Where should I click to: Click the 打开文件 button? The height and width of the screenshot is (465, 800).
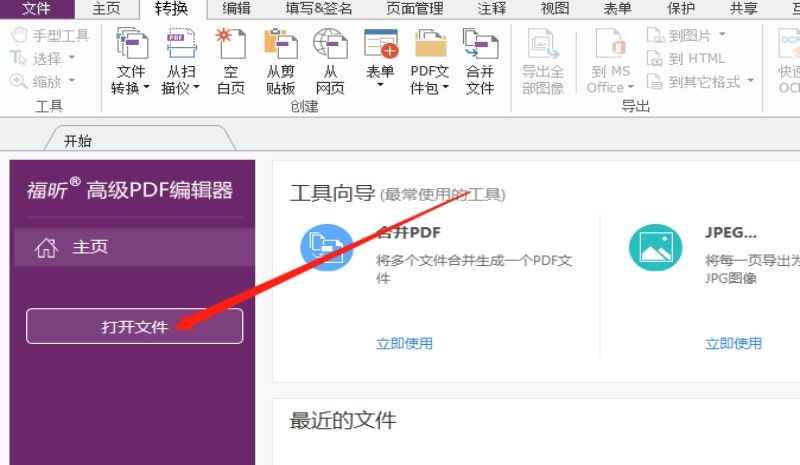134,326
